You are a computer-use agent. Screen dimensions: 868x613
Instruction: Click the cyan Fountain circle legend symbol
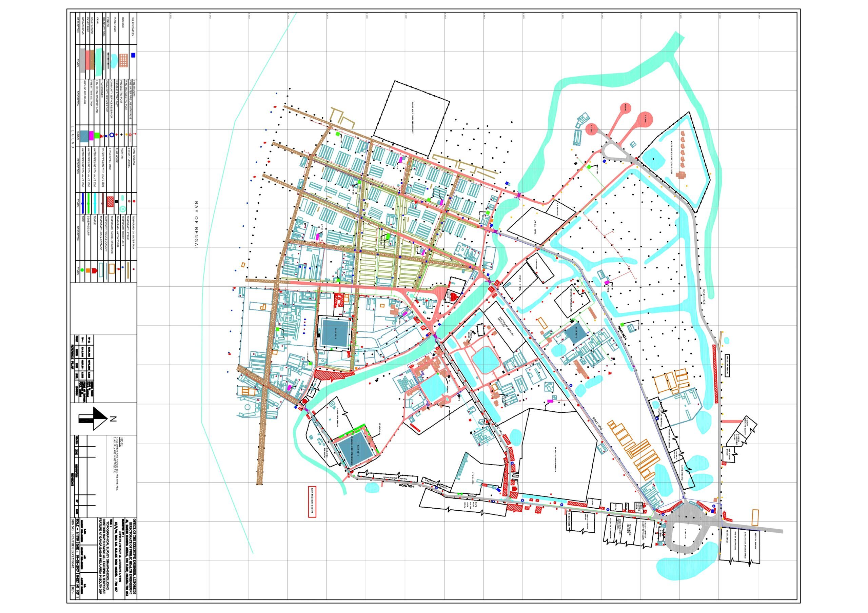click(x=123, y=209)
